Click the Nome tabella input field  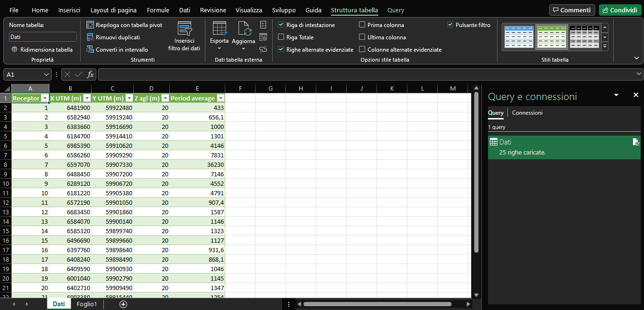43,36
